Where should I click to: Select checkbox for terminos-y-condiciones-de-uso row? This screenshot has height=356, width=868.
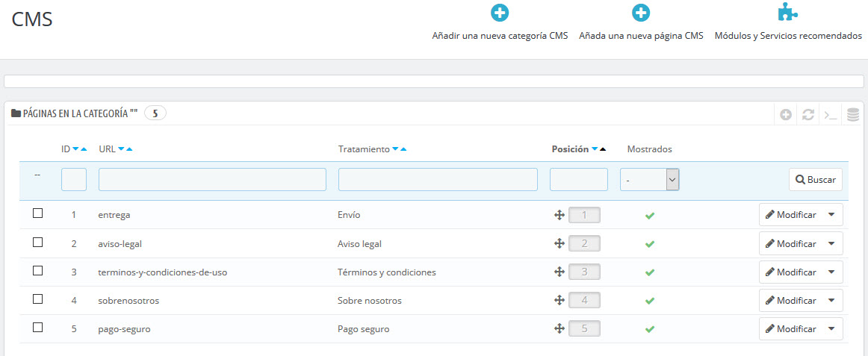click(37, 270)
